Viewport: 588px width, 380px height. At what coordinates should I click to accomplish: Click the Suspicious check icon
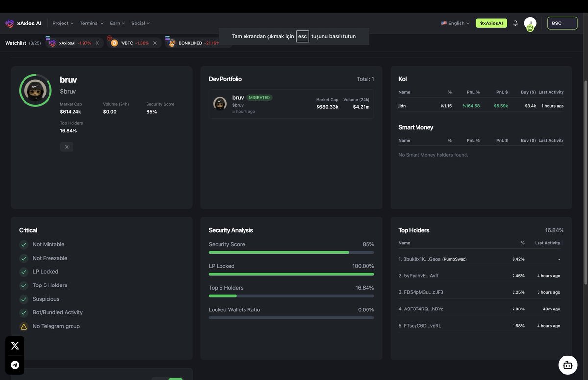(x=24, y=299)
